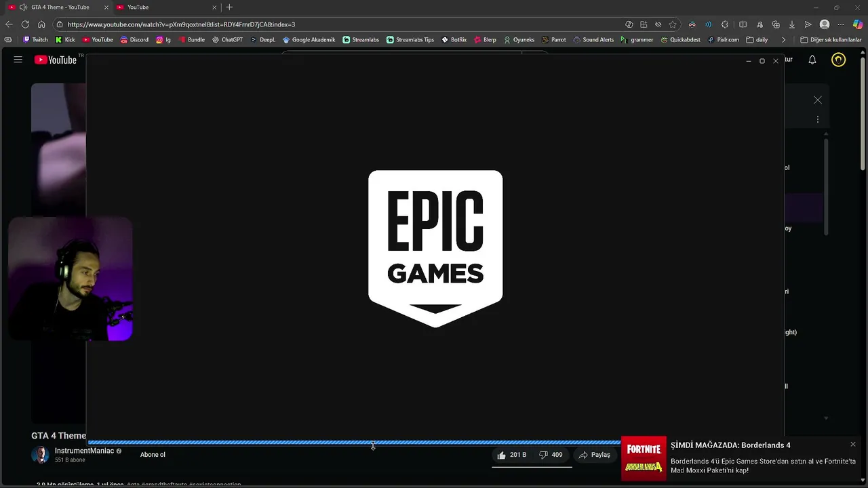Screen dimensions: 868x488
Task: Open the browser profile avatar
Action: (x=825, y=24)
